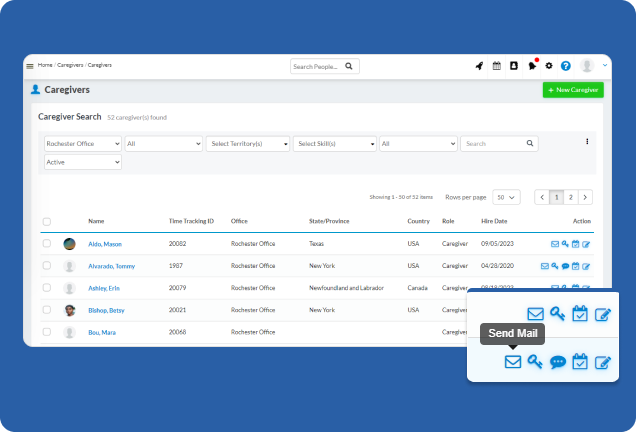Go to page 2 of results

pos(571,197)
